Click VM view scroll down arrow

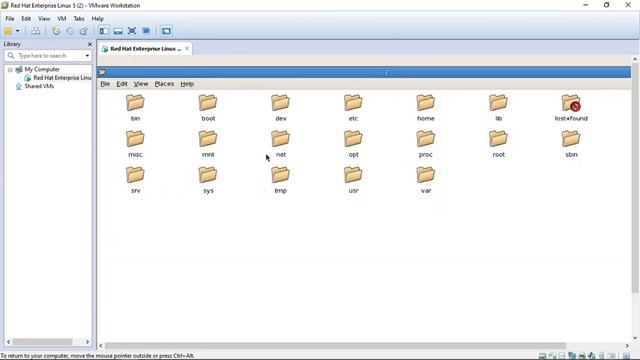[635, 338]
